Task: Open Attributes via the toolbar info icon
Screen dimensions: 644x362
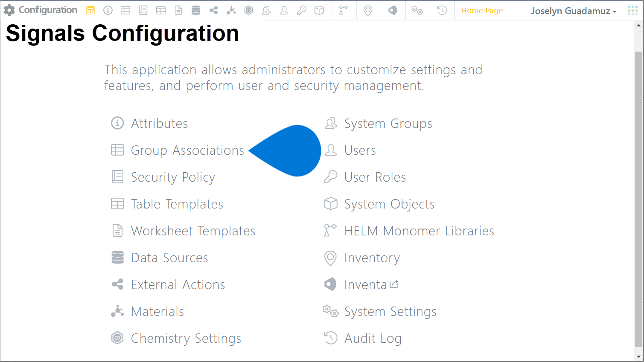Action: pos(108,11)
